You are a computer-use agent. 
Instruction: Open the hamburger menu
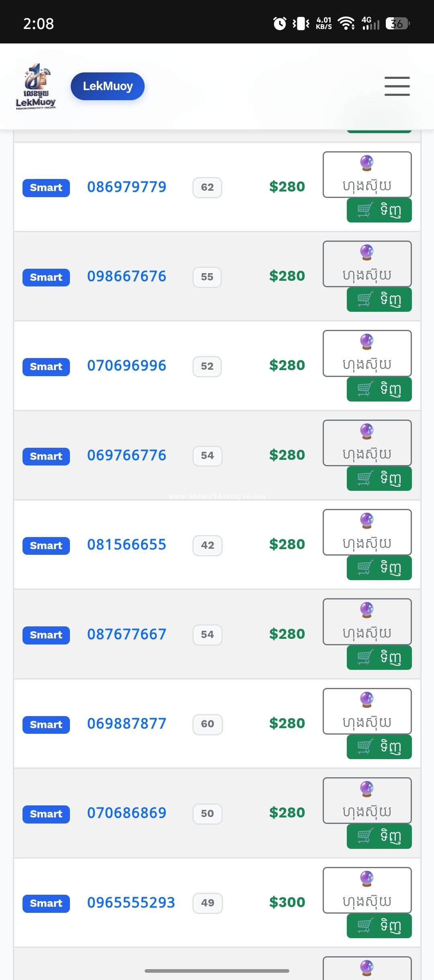(x=397, y=86)
